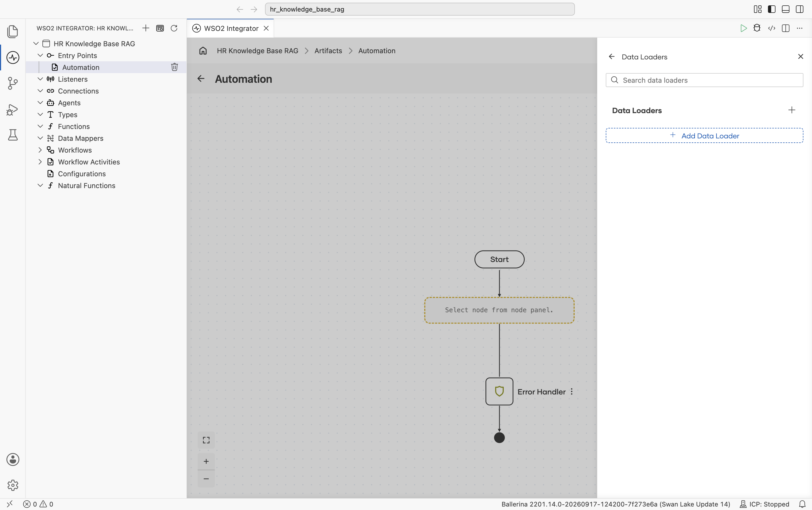The image size is (812, 510).
Task: Click the plus icon in WSO2 Integrator sidebar header
Action: click(x=146, y=28)
